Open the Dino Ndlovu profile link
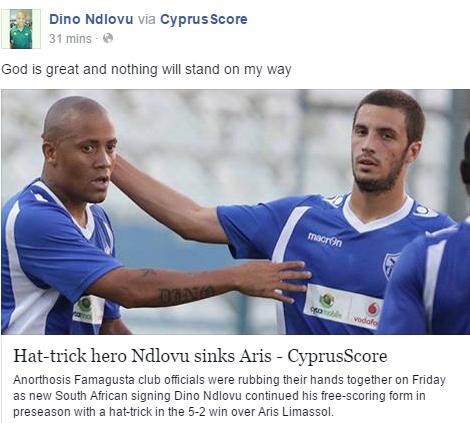The image size is (470, 423). 91,19
